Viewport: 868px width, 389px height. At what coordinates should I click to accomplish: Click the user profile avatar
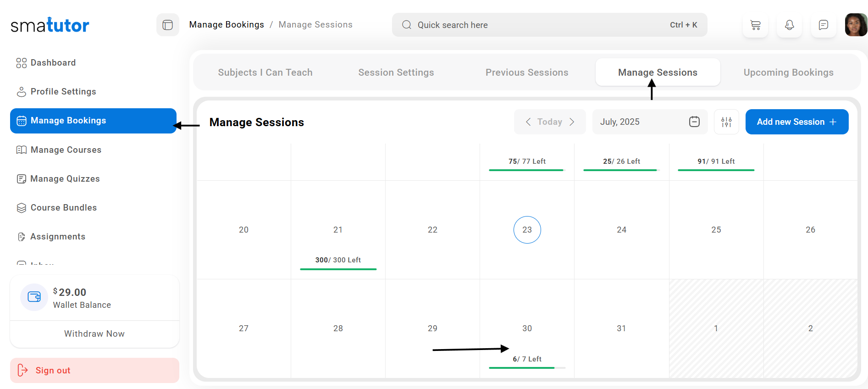click(856, 25)
